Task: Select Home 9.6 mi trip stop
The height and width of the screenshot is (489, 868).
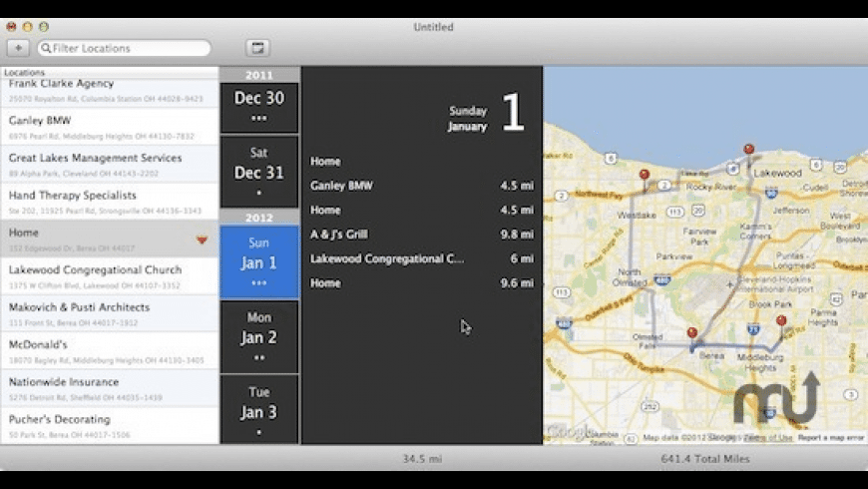Action: (422, 283)
